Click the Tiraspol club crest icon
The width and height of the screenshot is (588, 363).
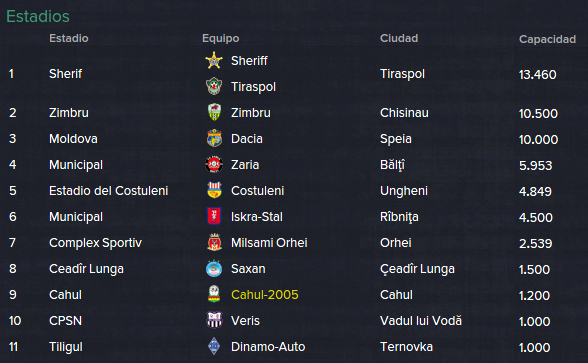214,86
